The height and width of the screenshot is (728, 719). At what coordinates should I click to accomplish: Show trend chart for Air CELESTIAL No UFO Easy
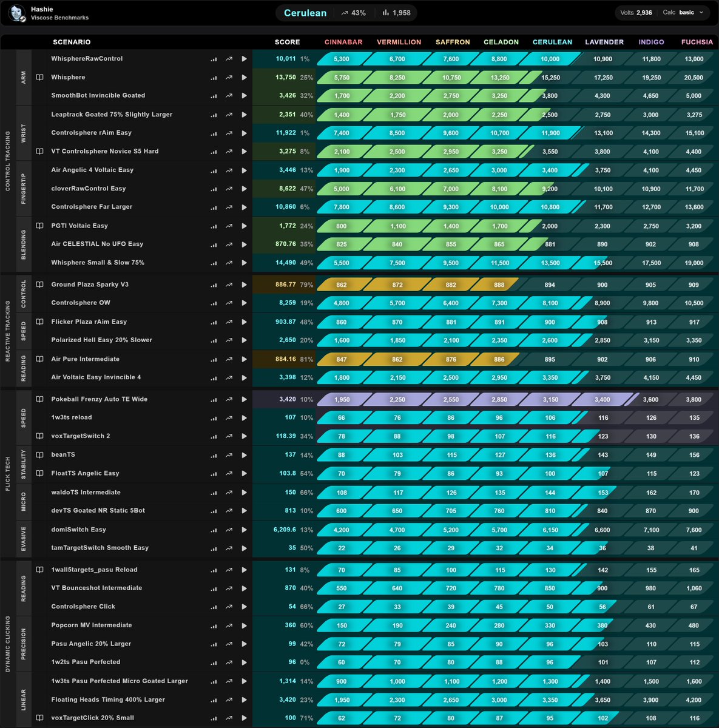[x=229, y=244]
